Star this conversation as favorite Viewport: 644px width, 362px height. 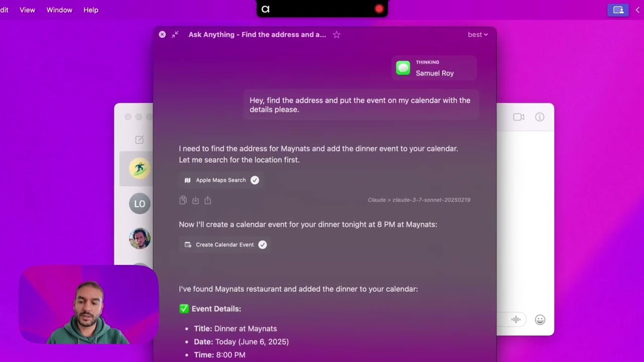[337, 35]
